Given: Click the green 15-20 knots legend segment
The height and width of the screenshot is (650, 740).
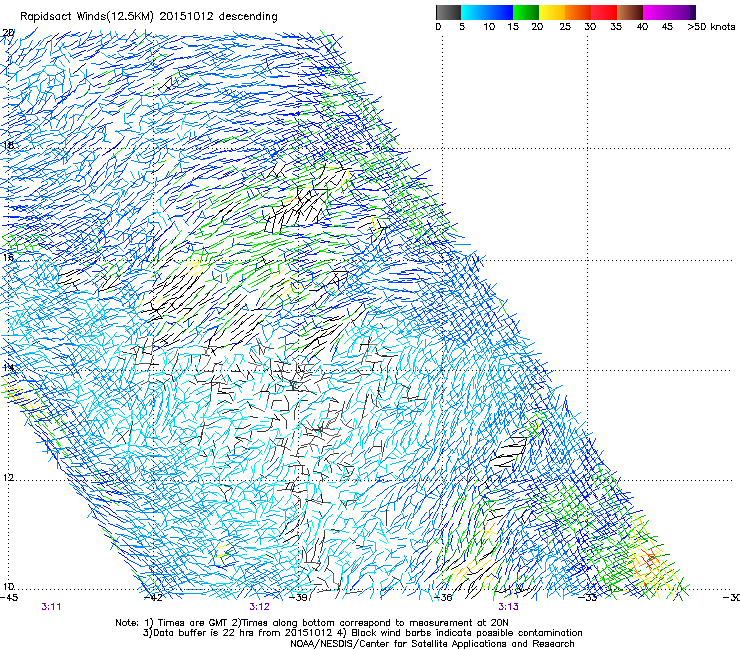Looking at the screenshot, I should (525, 12).
